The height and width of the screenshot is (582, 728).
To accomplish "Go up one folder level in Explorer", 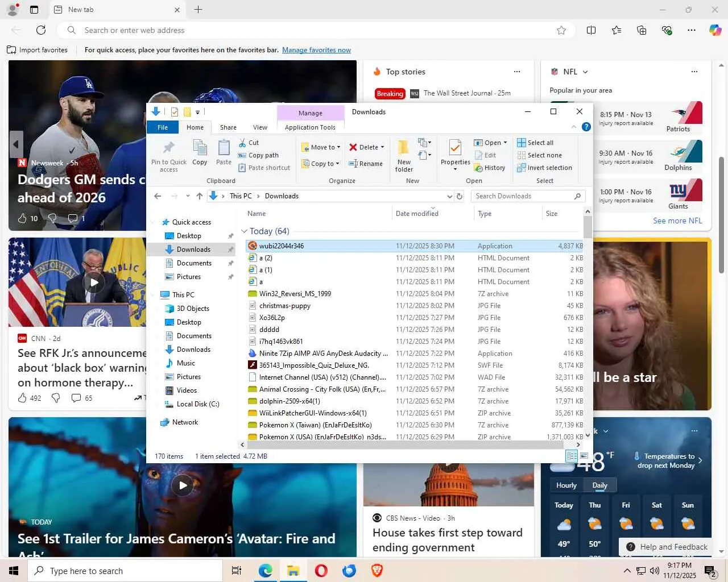I will coord(200,196).
